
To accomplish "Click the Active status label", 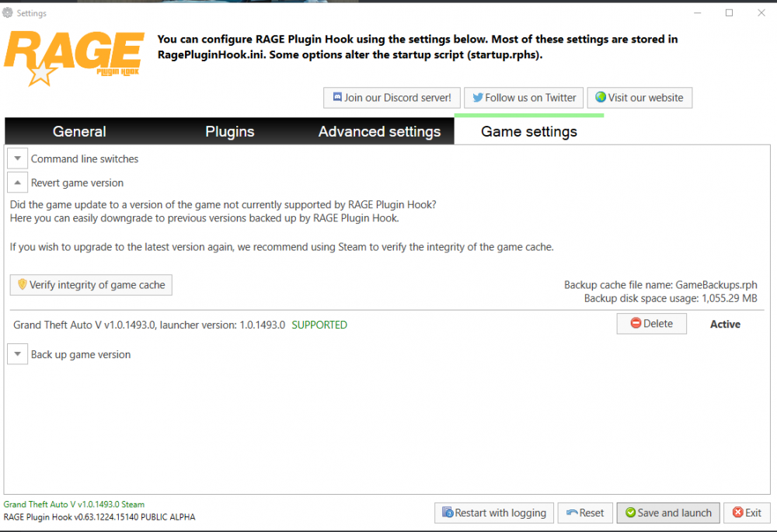I will click(725, 325).
